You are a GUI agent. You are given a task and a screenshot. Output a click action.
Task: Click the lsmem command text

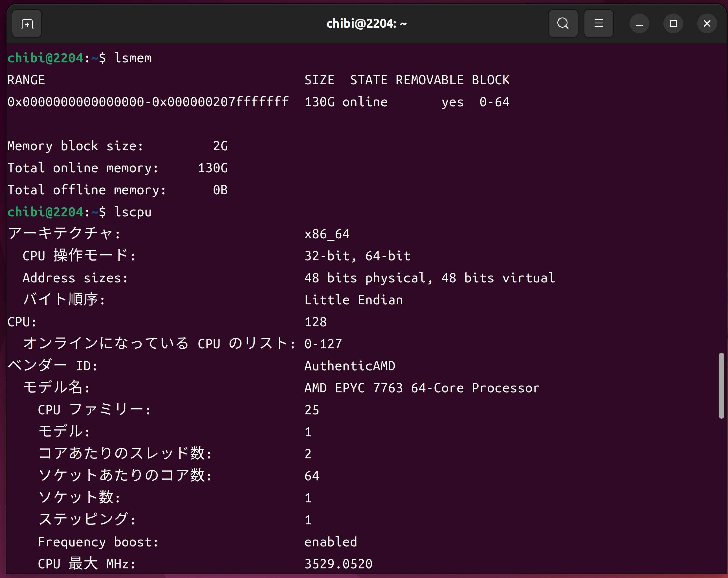tap(133, 58)
